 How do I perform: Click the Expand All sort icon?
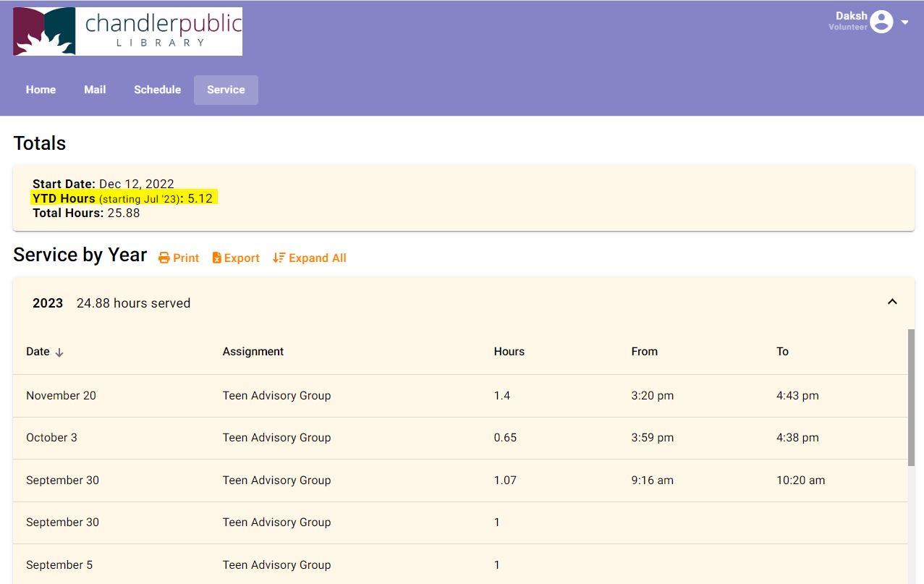[279, 258]
